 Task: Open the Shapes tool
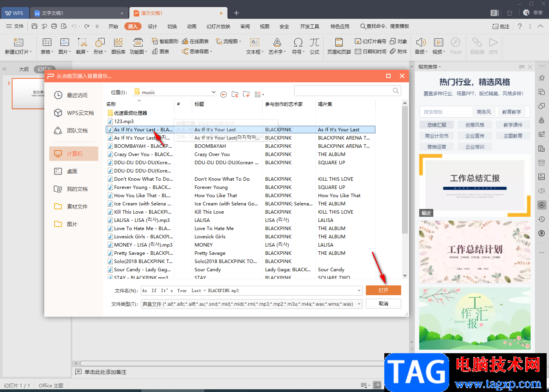tap(100, 42)
